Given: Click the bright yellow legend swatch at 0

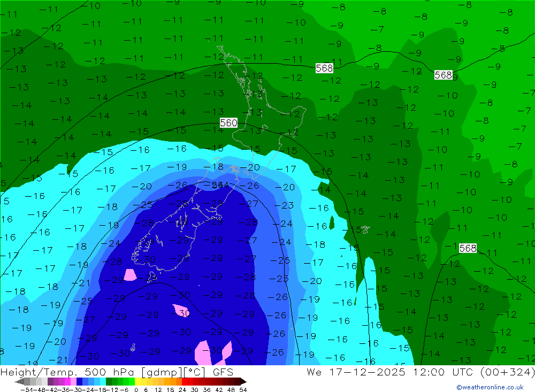Looking at the screenshot, I should [137, 381].
